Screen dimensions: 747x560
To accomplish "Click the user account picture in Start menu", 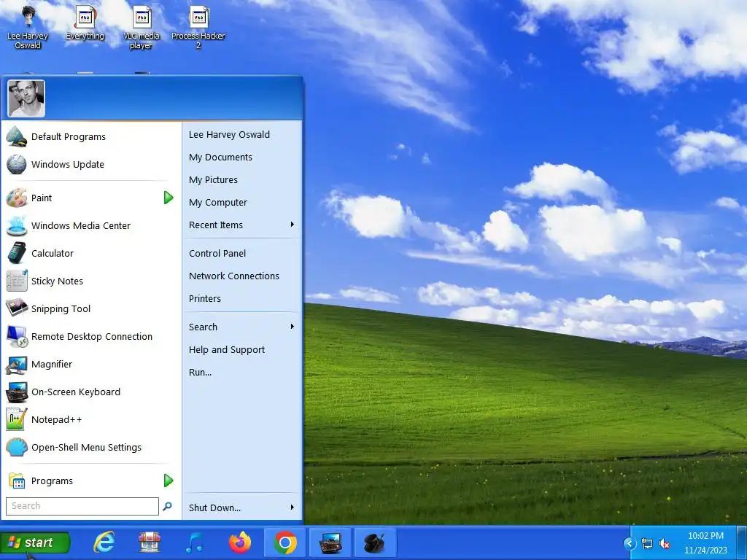I will (x=26, y=98).
